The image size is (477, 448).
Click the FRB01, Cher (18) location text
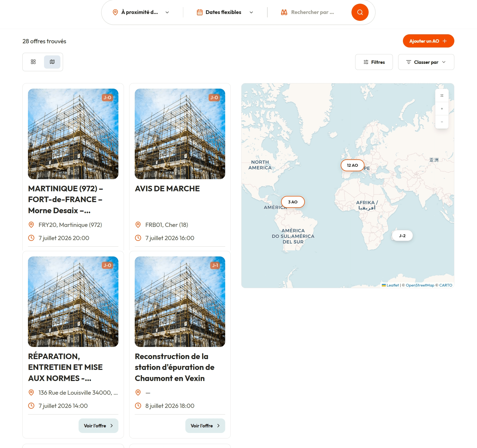pos(167,225)
